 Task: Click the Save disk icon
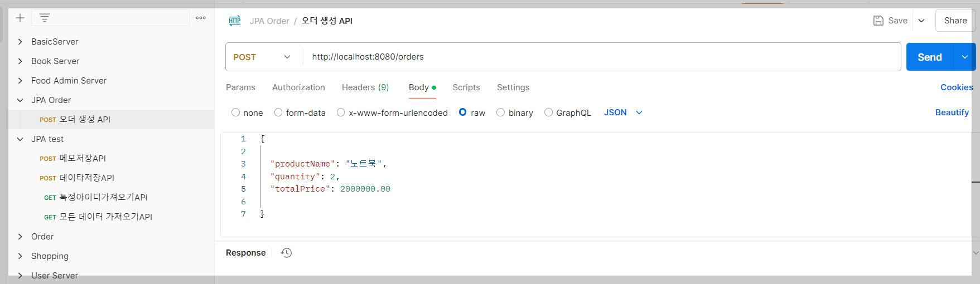coord(878,21)
